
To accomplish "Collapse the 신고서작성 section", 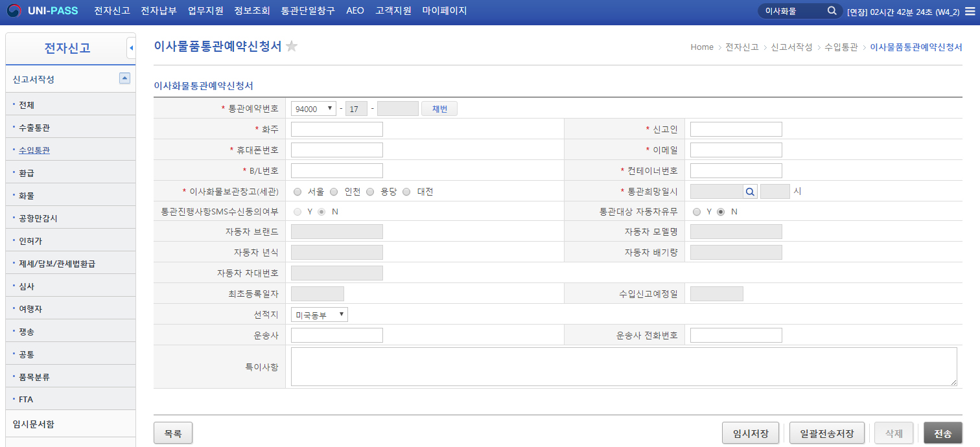I will 125,78.
